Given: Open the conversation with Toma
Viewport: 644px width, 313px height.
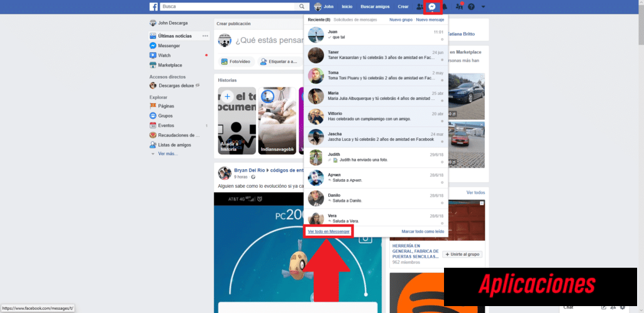Looking at the screenshot, I should (376, 76).
